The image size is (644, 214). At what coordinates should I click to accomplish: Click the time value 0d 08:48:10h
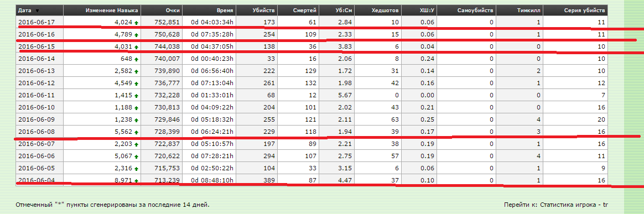click(x=212, y=181)
